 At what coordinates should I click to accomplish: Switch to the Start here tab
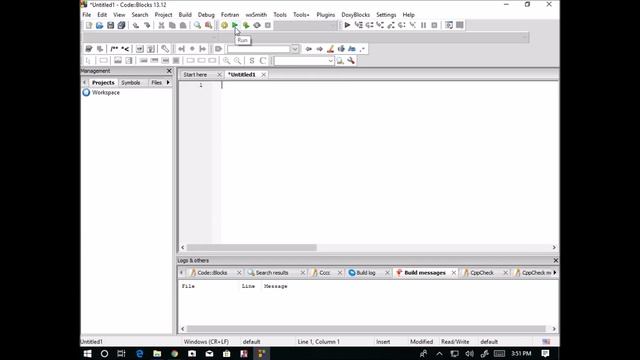click(x=195, y=75)
